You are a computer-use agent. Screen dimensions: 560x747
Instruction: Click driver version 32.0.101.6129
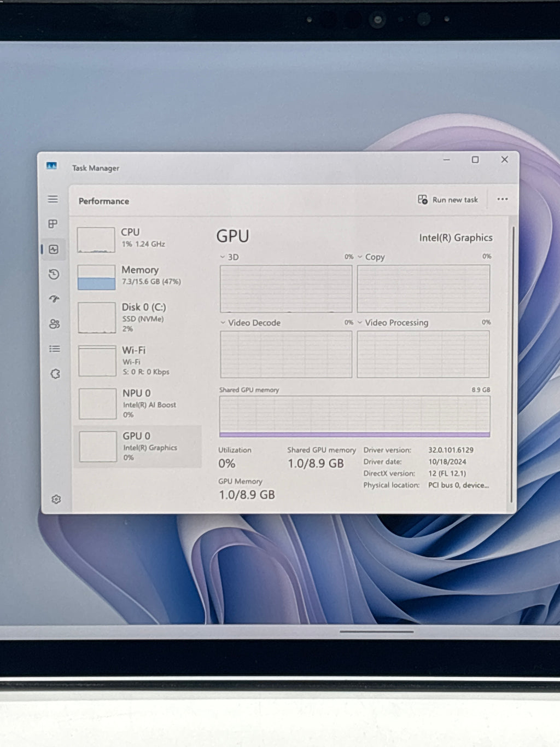point(451,450)
